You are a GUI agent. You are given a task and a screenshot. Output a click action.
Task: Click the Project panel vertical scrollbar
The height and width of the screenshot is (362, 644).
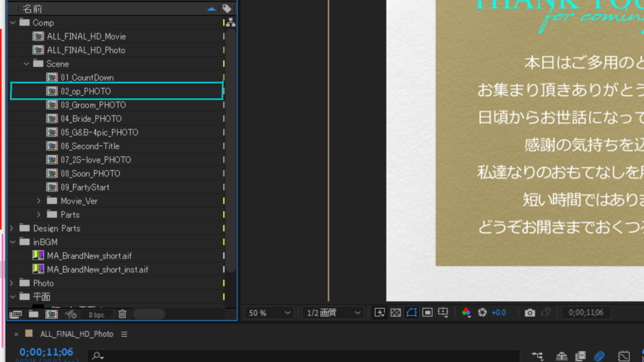231,151
